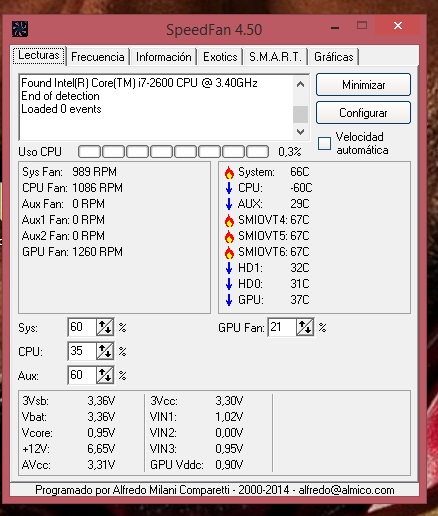
Task: Click the VIN2 0,00V voltage reading
Action: pyautogui.click(x=197, y=433)
